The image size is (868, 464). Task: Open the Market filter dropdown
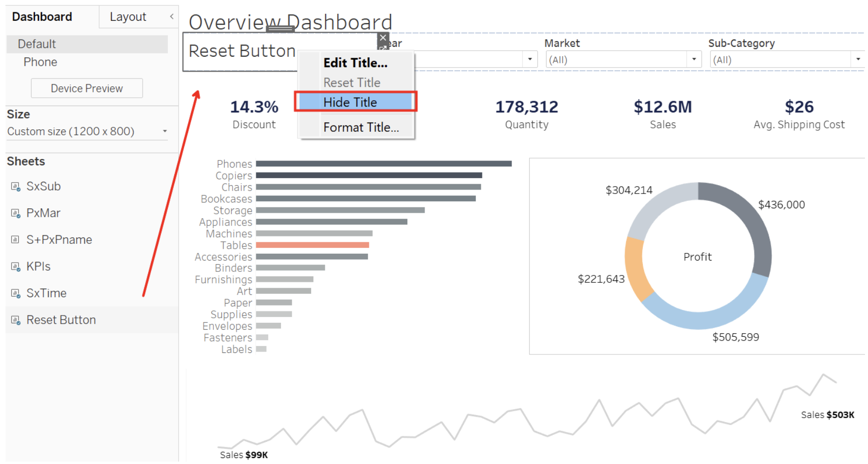coord(694,59)
